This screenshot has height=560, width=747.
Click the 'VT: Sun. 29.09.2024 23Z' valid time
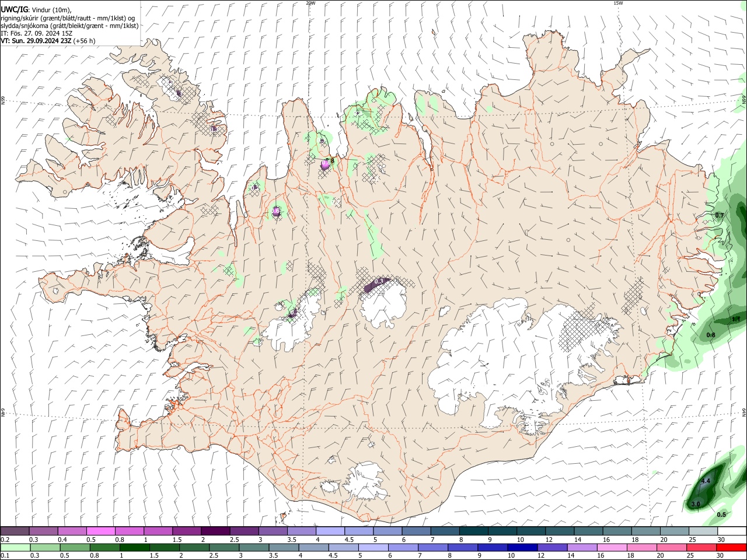tap(36, 41)
